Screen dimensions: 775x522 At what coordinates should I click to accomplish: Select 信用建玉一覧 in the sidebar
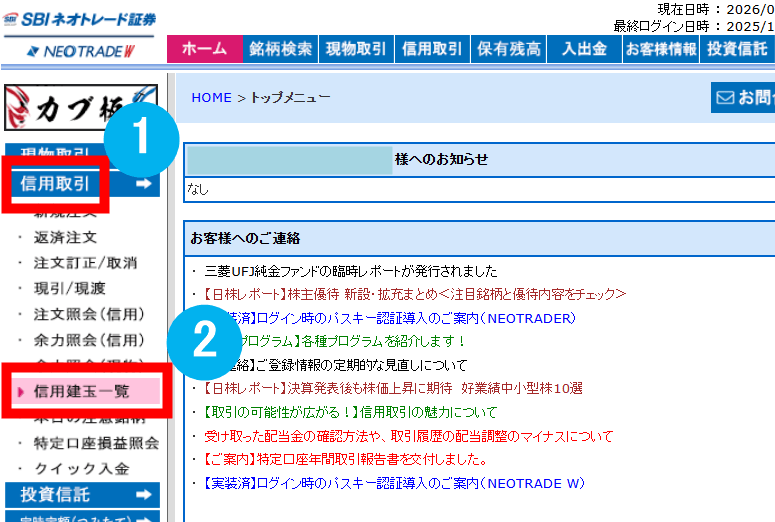click(86, 392)
